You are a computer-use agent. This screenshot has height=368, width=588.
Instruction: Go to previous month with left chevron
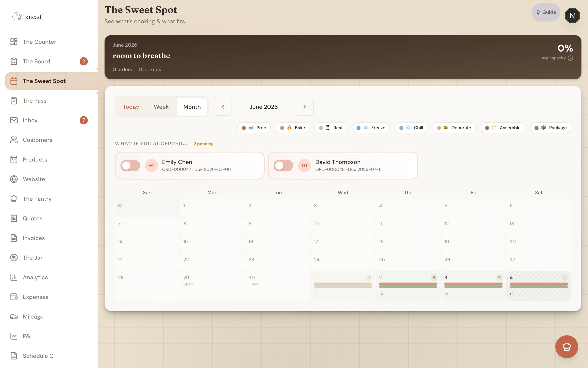(223, 107)
